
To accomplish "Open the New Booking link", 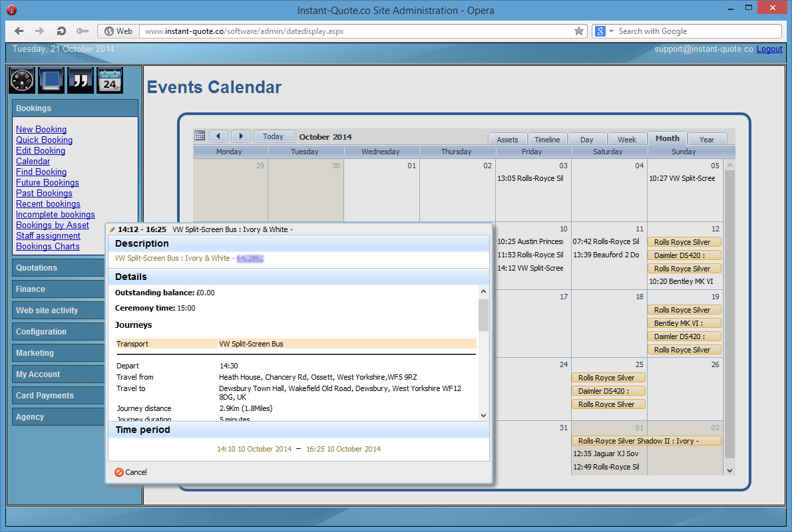I will [x=41, y=130].
